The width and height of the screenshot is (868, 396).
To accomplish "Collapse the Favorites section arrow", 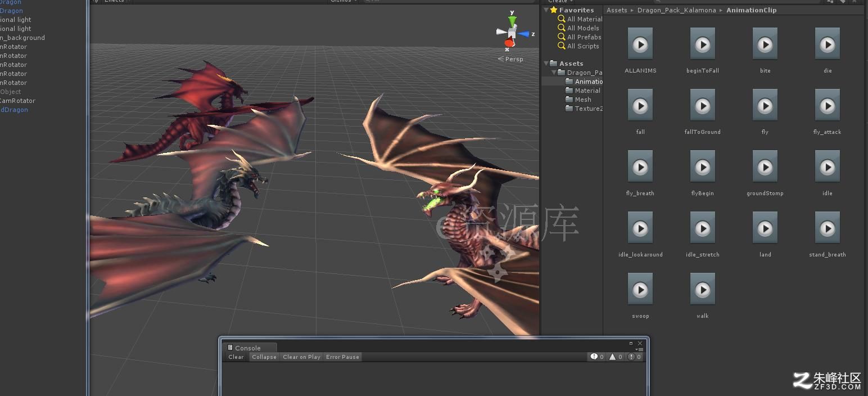I will (546, 10).
